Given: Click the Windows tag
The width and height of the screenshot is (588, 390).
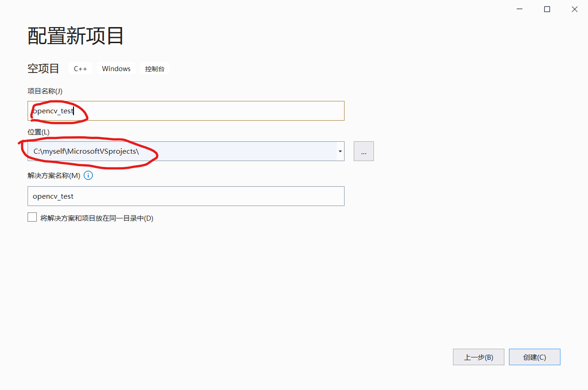Looking at the screenshot, I should pyautogui.click(x=116, y=68).
